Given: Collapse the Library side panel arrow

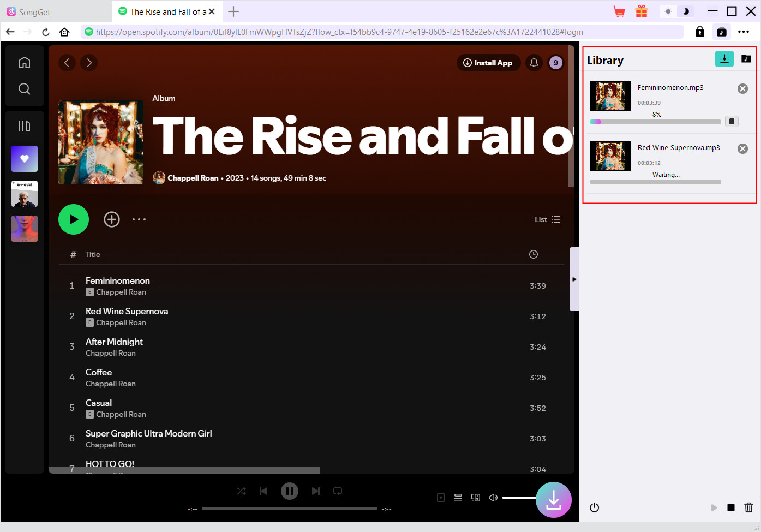Looking at the screenshot, I should [x=574, y=279].
